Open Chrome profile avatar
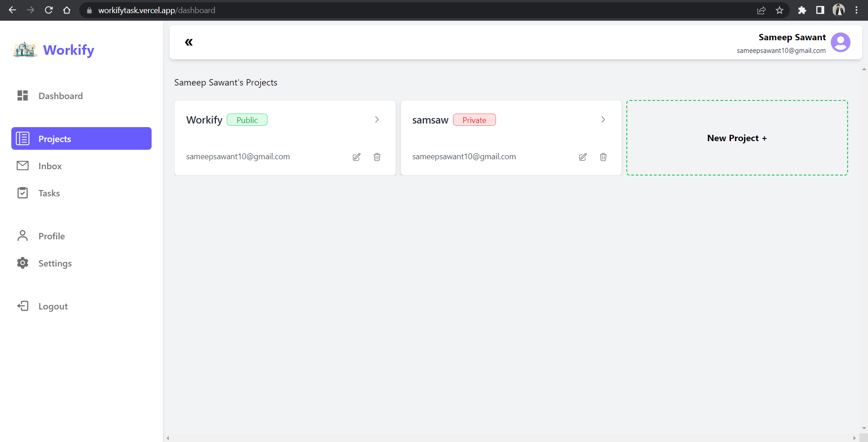The image size is (868, 442). [839, 10]
